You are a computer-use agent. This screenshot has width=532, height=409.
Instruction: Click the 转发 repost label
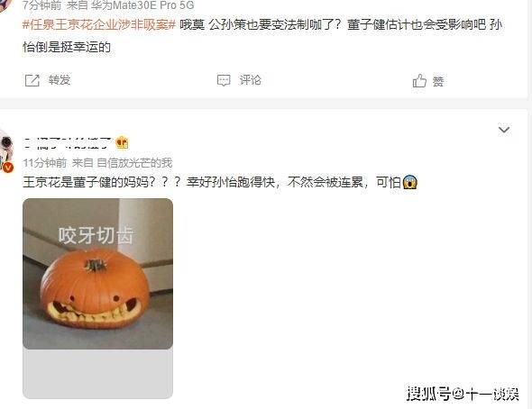[60, 80]
